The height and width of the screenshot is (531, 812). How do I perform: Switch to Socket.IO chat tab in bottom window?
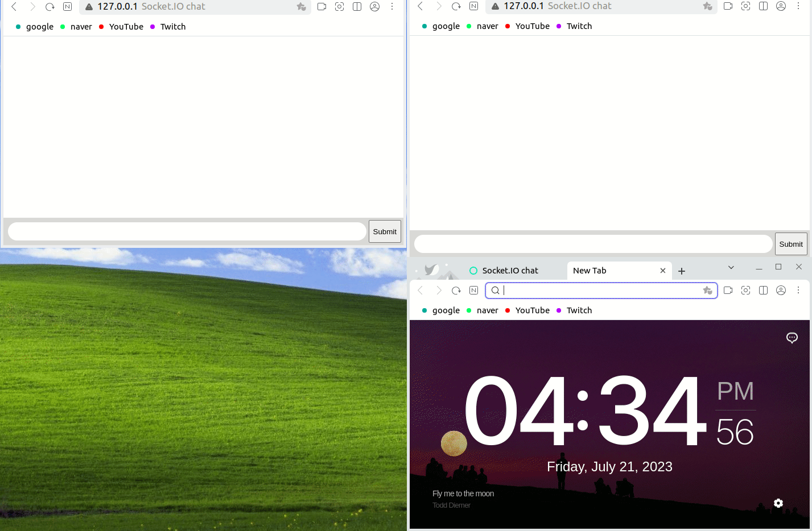click(511, 271)
